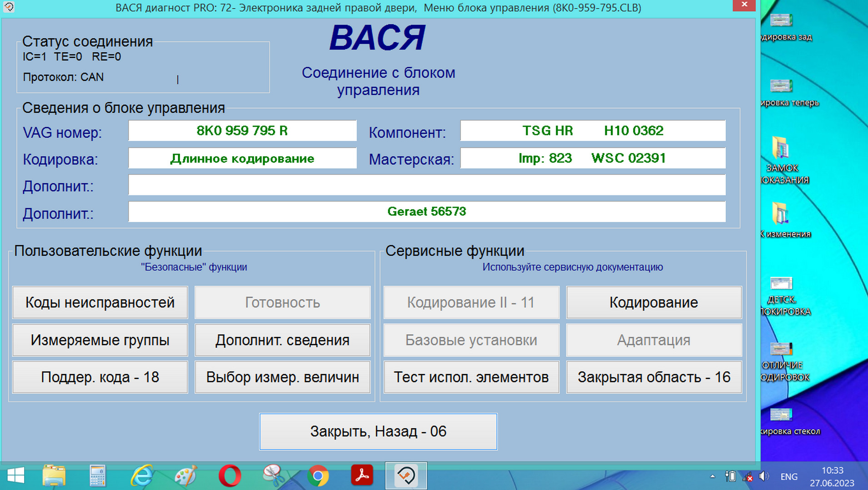Click the Адаптация button
868x490 pixels.
[x=654, y=340]
